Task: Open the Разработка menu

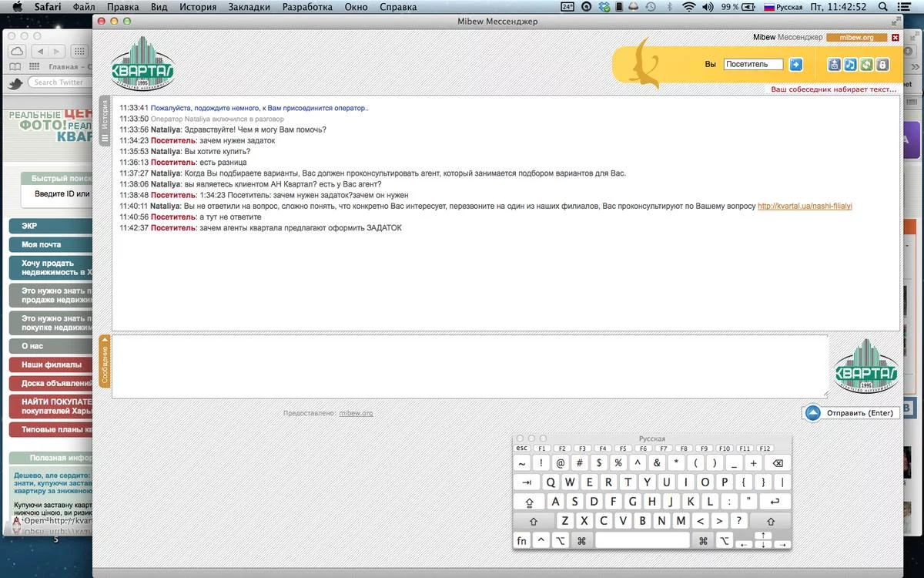Action: coord(307,7)
